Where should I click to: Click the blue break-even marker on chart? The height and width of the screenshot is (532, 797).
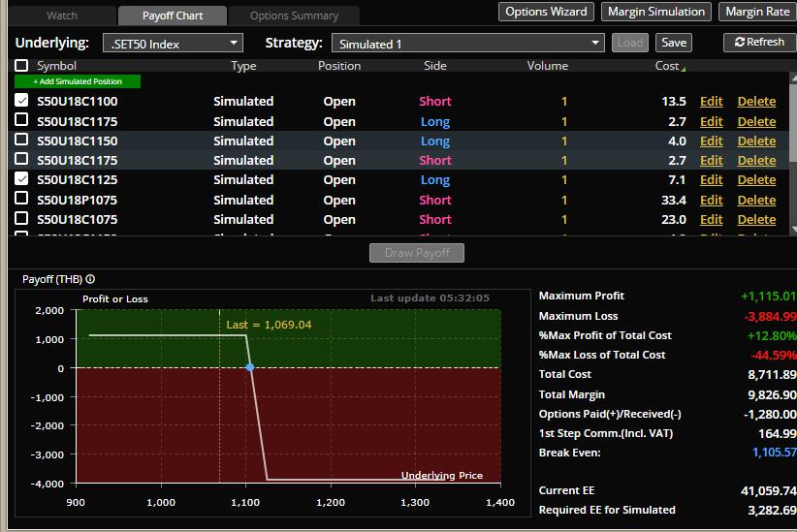250,367
